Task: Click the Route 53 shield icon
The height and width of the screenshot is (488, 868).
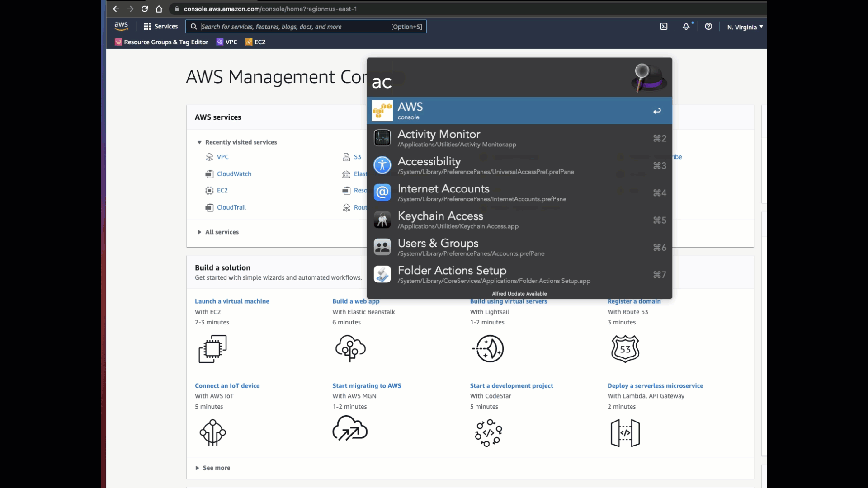Action: pos(625,348)
